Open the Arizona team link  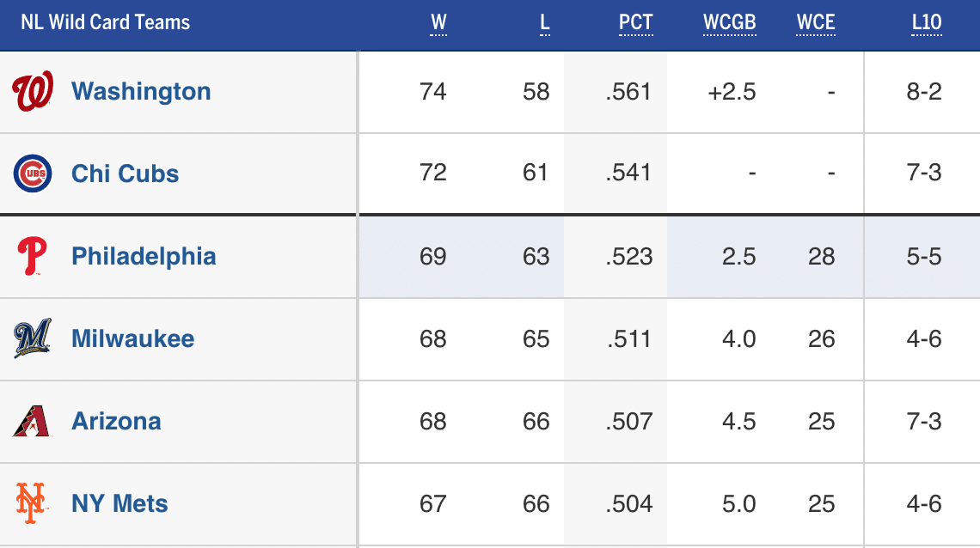116,421
